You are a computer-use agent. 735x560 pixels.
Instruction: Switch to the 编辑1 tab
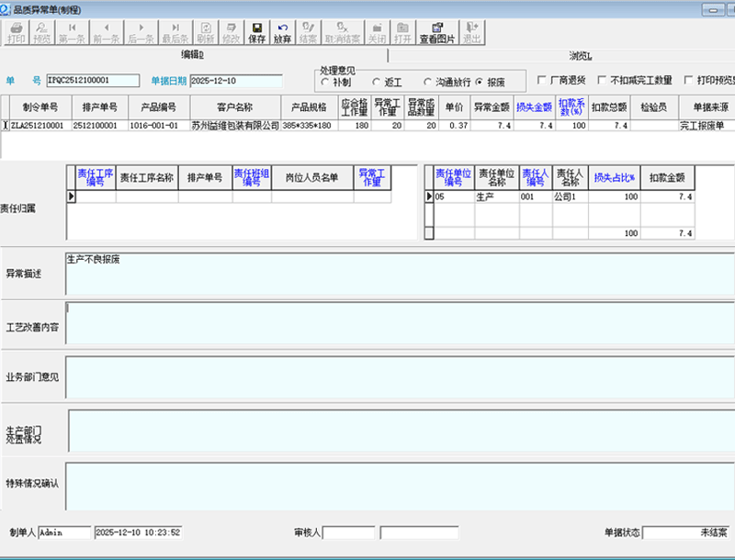pyautogui.click(x=191, y=56)
